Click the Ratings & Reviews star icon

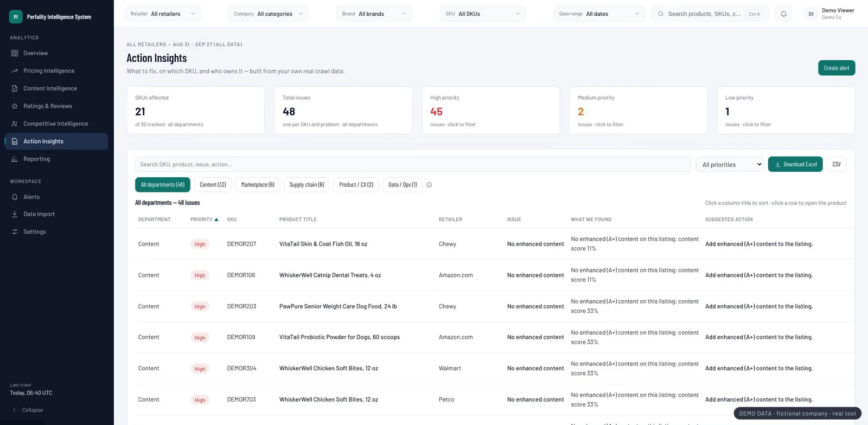point(15,106)
